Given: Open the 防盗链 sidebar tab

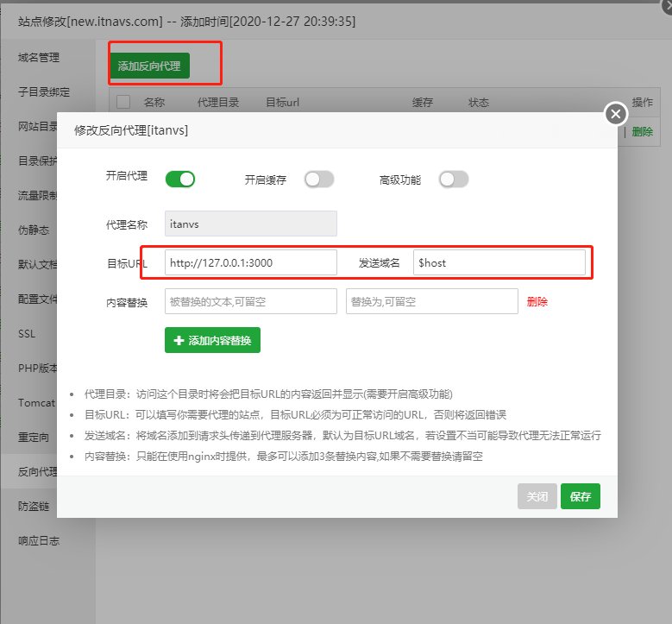Looking at the screenshot, I should [x=34, y=506].
